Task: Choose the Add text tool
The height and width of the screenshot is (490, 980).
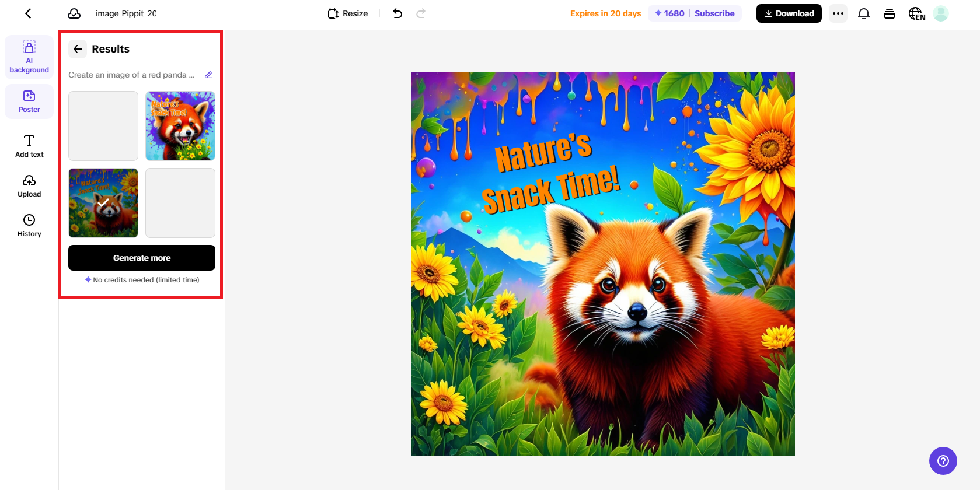Action: tap(29, 146)
